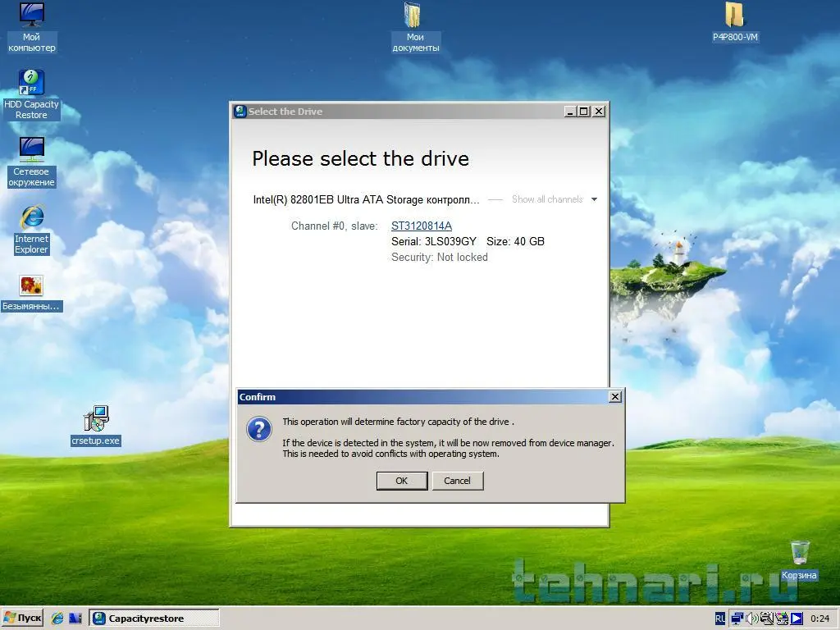The width and height of the screenshot is (840, 630).
Task: Select the Сетевое окружение desktop icon
Action: [32, 162]
